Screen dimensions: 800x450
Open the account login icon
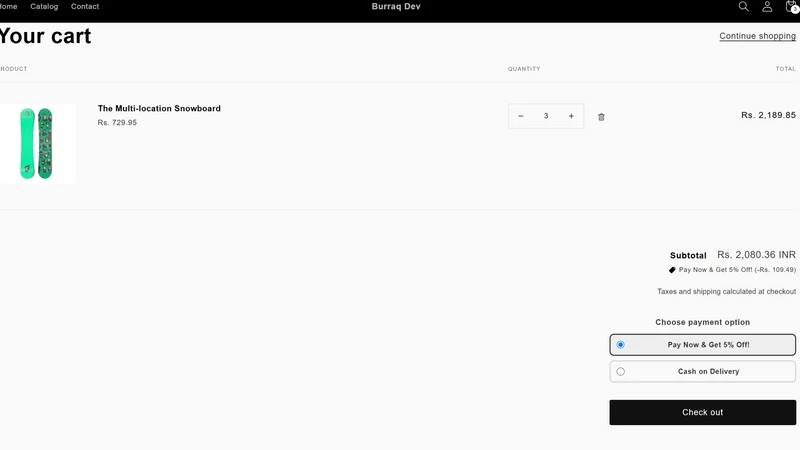(767, 7)
